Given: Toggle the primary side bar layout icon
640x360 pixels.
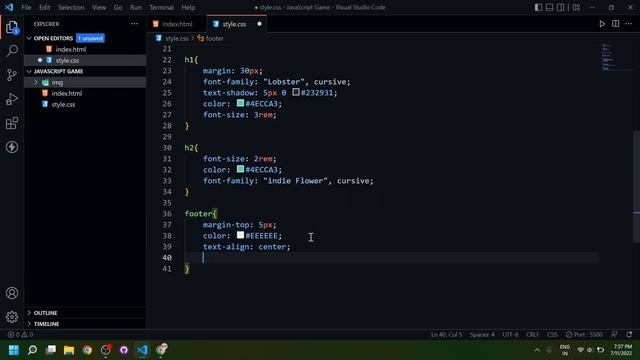Looking at the screenshot, I should pos(538,7).
